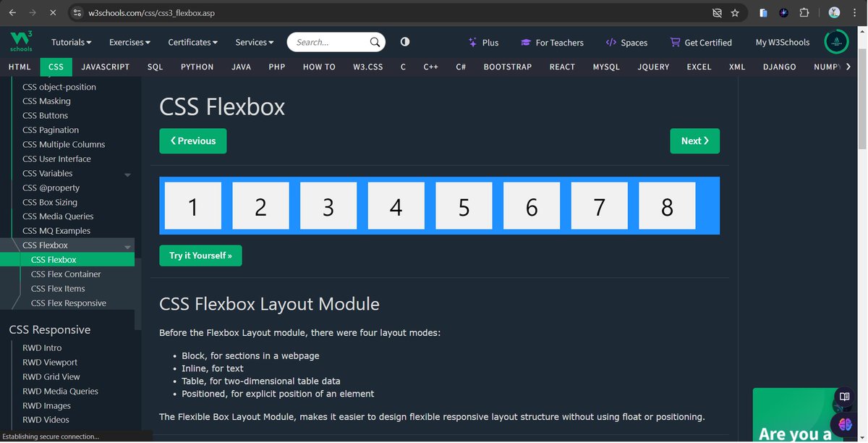This screenshot has width=868, height=443.
Task: Click the Plus sparkle icon
Action: tap(474, 42)
